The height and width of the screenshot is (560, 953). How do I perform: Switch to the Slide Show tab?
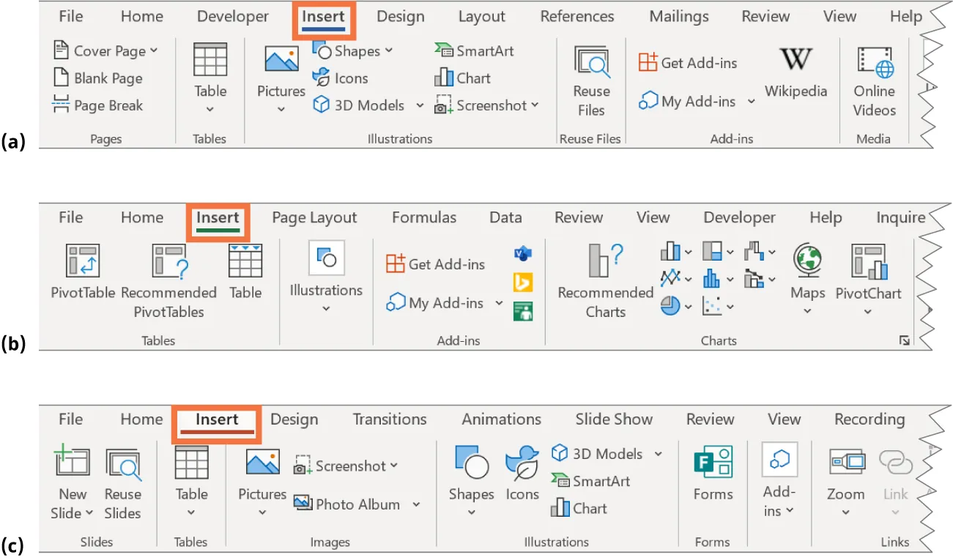tap(613, 419)
